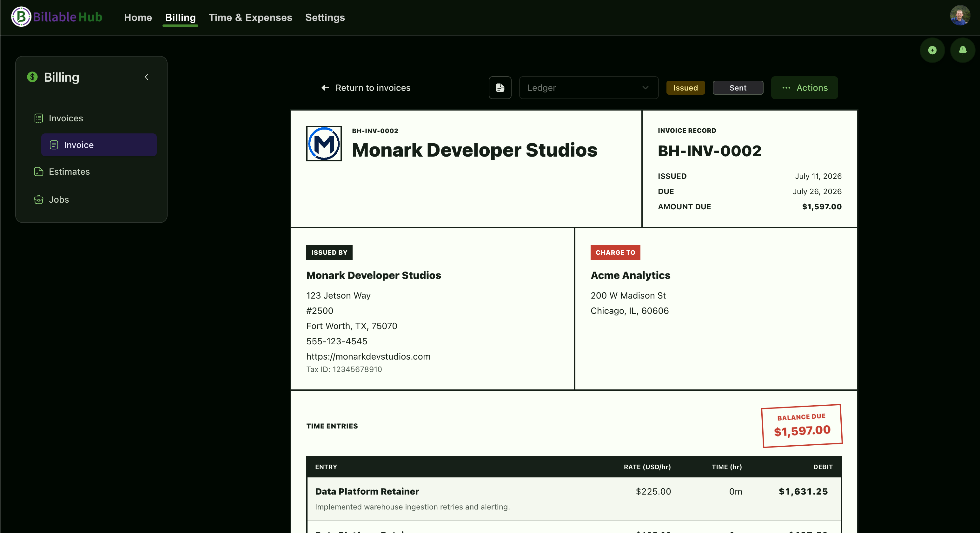
Task: Click the $225.00 rate cell
Action: [653, 491]
